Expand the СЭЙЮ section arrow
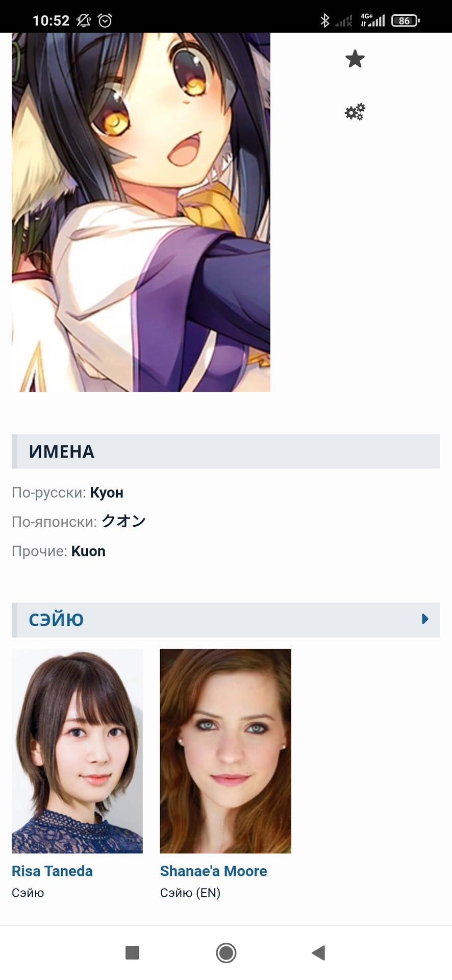The height and width of the screenshot is (980, 452). pos(425,619)
